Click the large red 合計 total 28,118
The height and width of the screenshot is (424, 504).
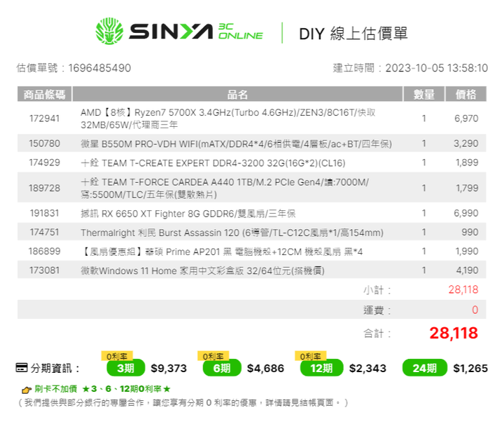(454, 333)
